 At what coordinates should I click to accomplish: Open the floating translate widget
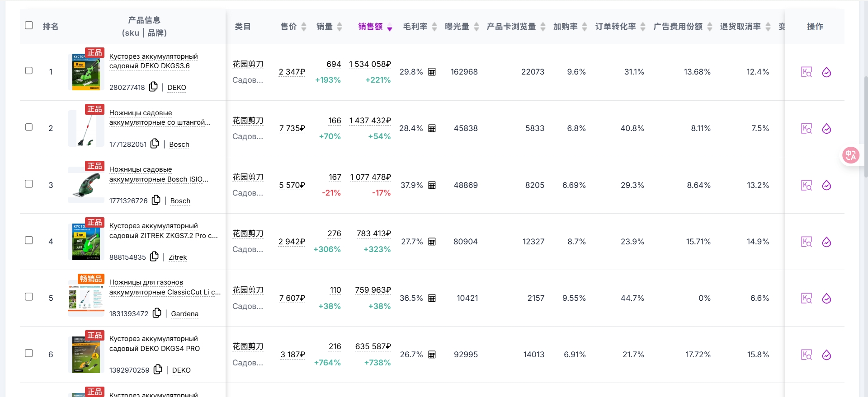point(851,155)
